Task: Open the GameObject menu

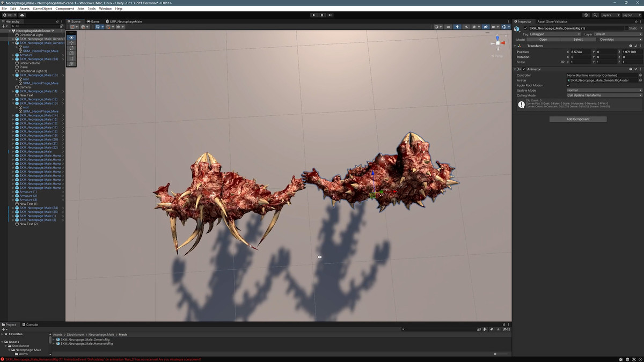Action: point(42,9)
